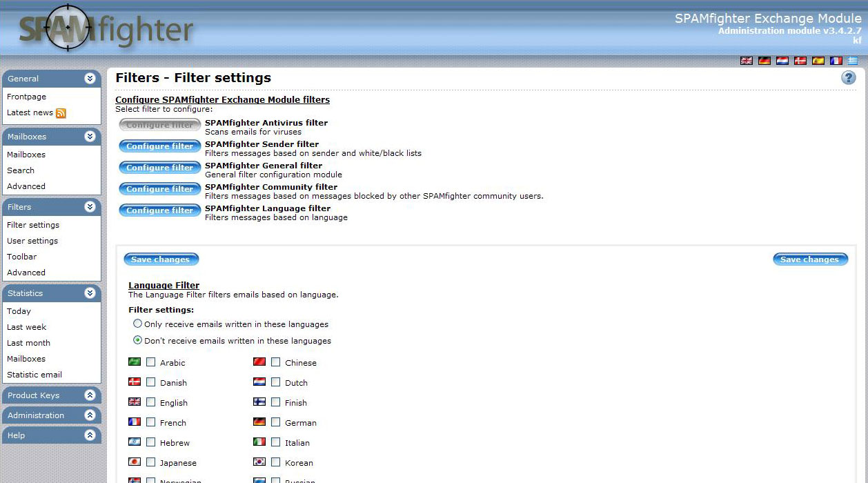Click the flag icon beside the Korean checkbox

259,462
